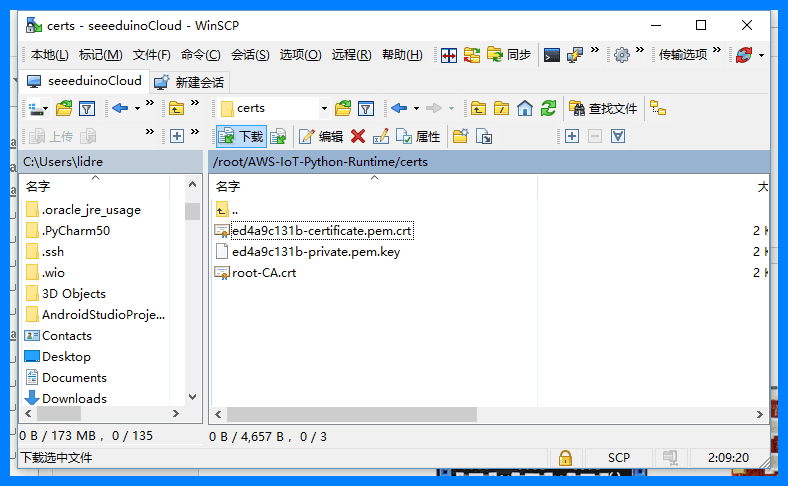Click local panel select files plus icon
The height and width of the screenshot is (486, 788).
(176, 136)
